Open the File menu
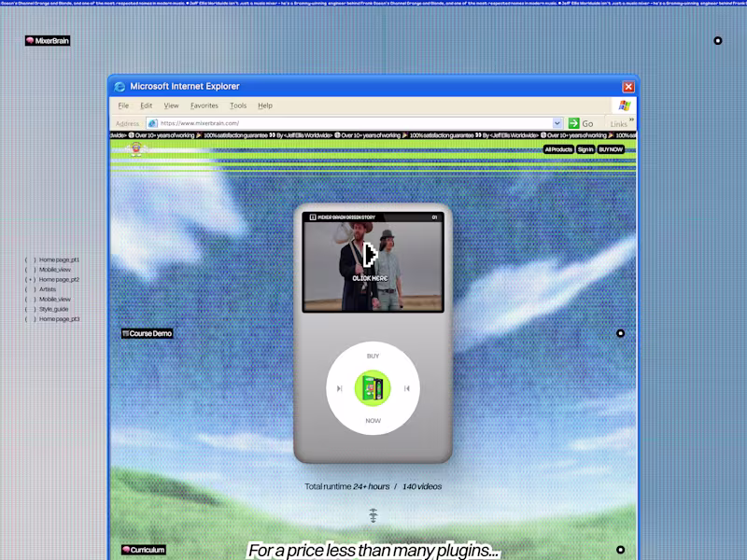This screenshot has width=747, height=560. 123,105
